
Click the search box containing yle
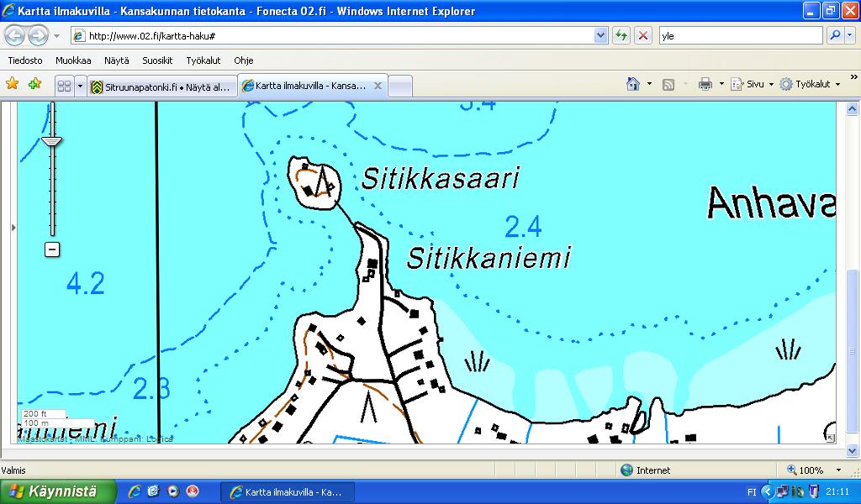(x=740, y=35)
